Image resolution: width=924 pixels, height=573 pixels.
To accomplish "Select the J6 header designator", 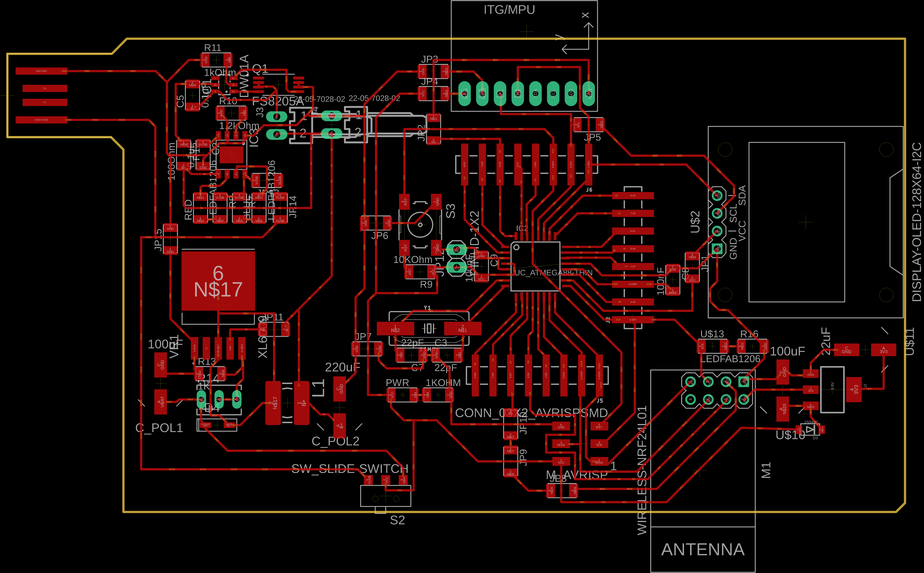I will (x=589, y=190).
